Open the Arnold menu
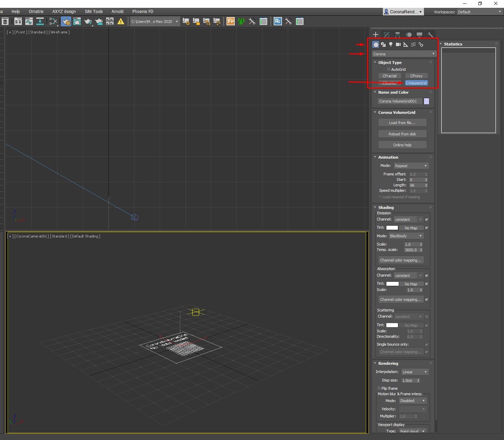 coord(117,12)
